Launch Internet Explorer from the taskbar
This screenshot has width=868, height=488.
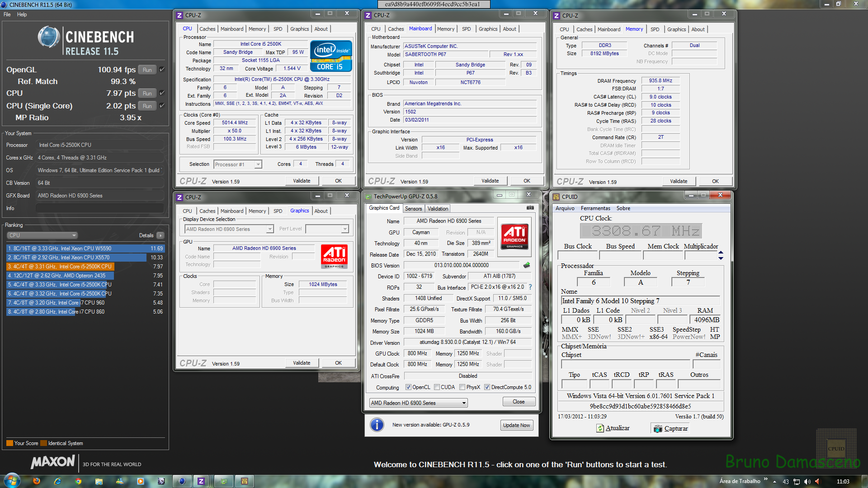pos(57,481)
